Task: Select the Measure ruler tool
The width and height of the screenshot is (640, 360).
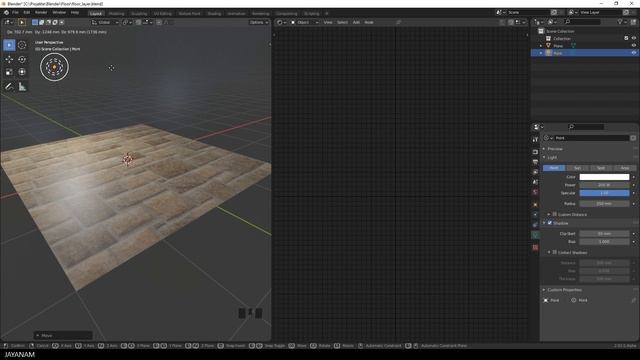Action: tap(22, 87)
